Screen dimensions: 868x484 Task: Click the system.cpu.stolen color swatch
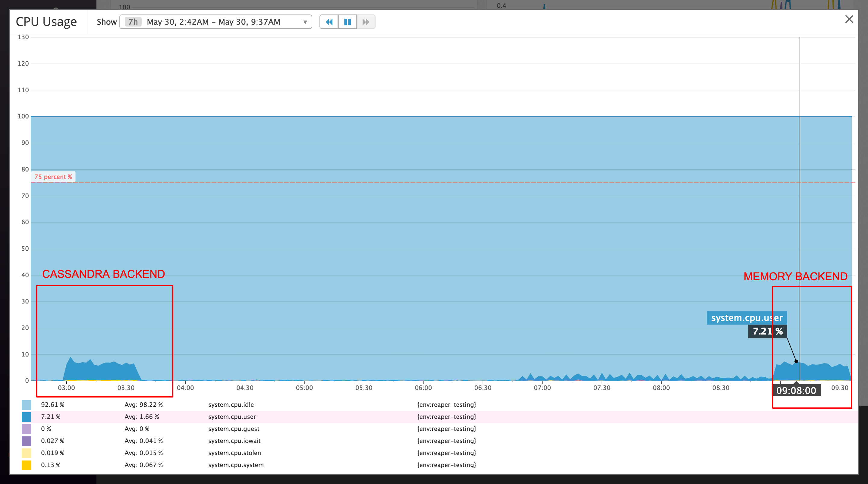click(27, 453)
